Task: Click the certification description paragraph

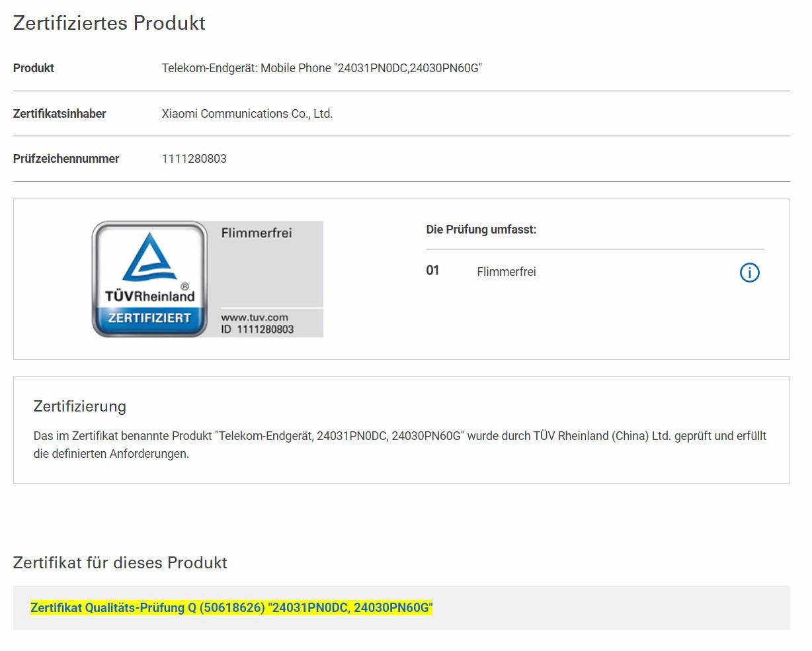Action: click(x=400, y=445)
